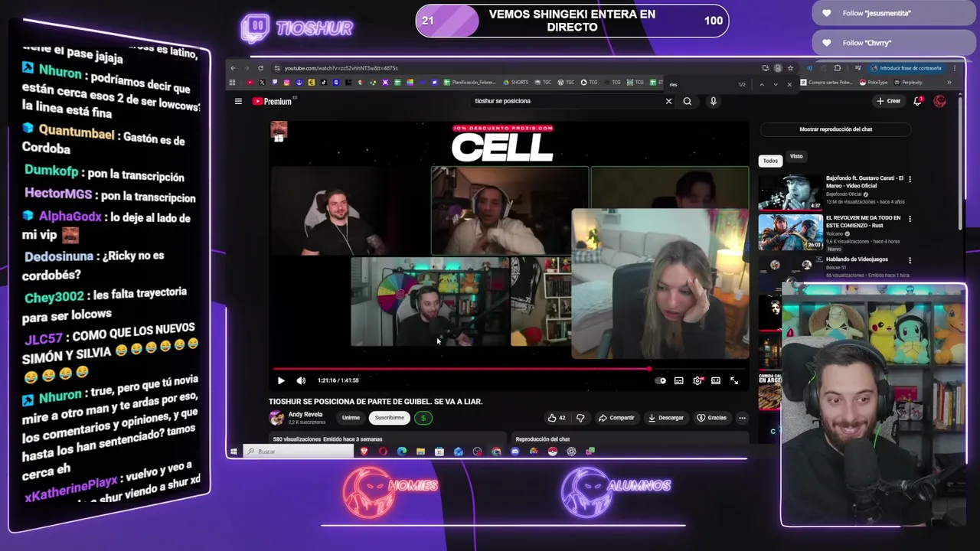Open the browser extensions puzzle icon
This screenshot has width=980, height=551.
(837, 68)
